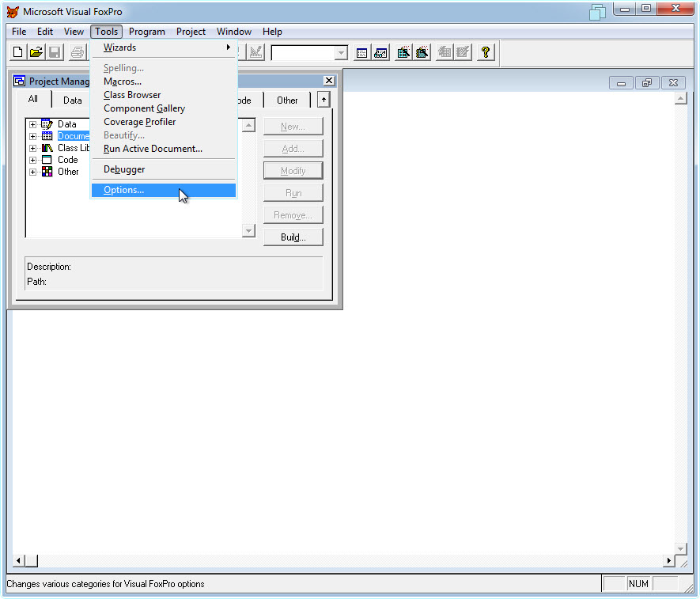Click the Remove... button
Screen dimensions: 700x599
click(x=293, y=215)
